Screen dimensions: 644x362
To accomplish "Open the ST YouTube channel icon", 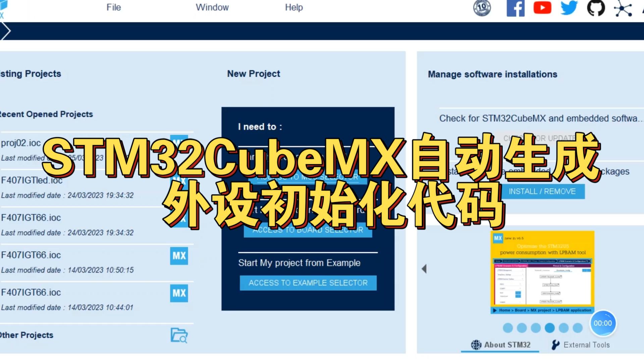I will [542, 8].
